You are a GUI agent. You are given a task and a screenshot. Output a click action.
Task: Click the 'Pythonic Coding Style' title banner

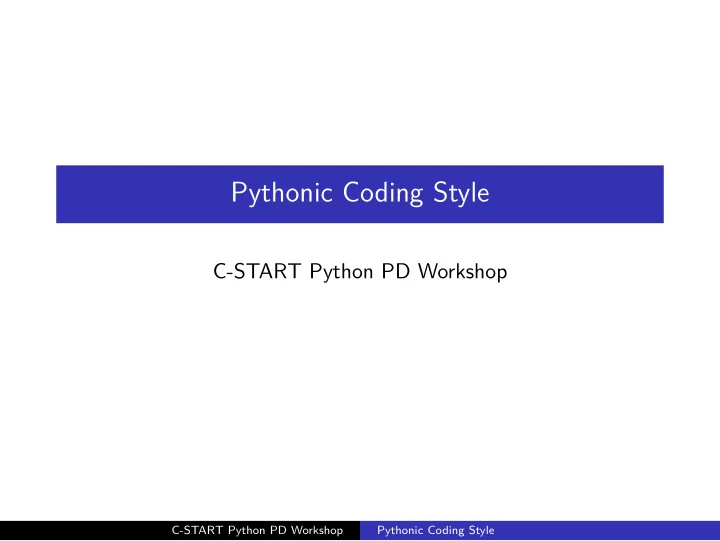coord(360,194)
